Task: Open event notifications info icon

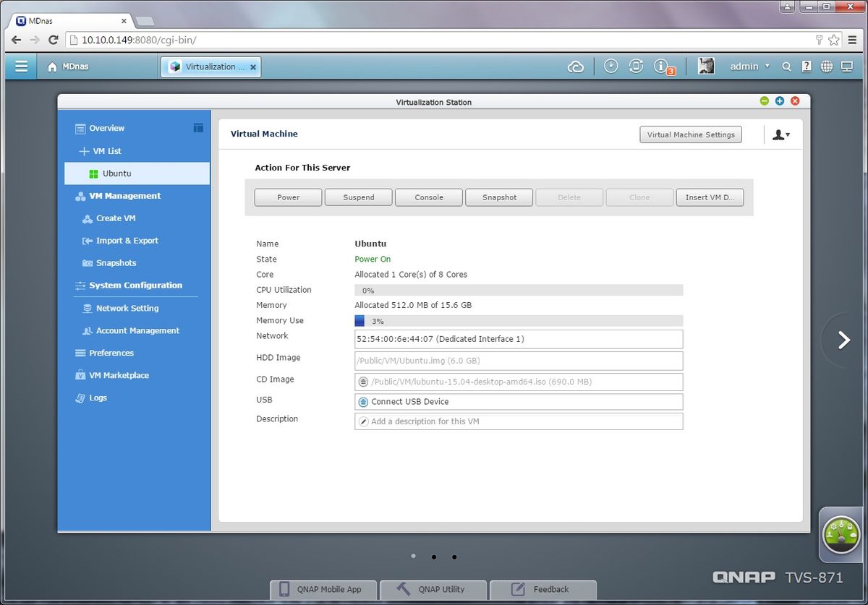Action: click(x=661, y=66)
